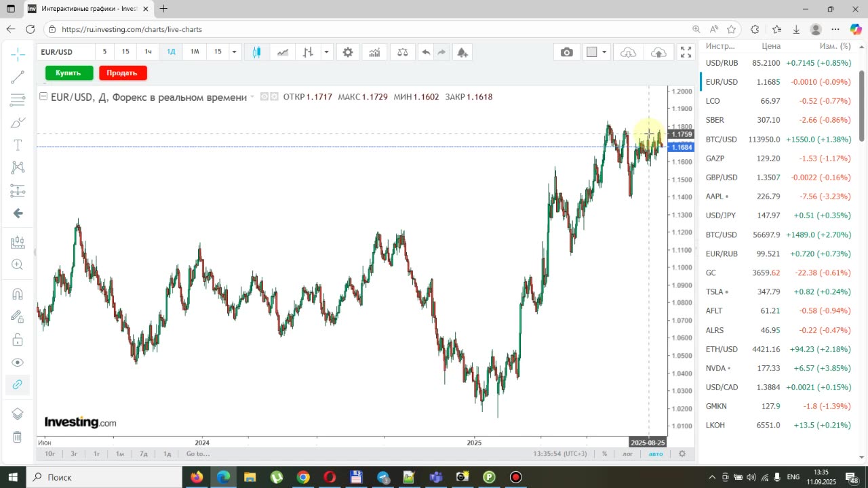Select the text annotation tool
The width and height of the screenshot is (868, 488).
pos(18,145)
